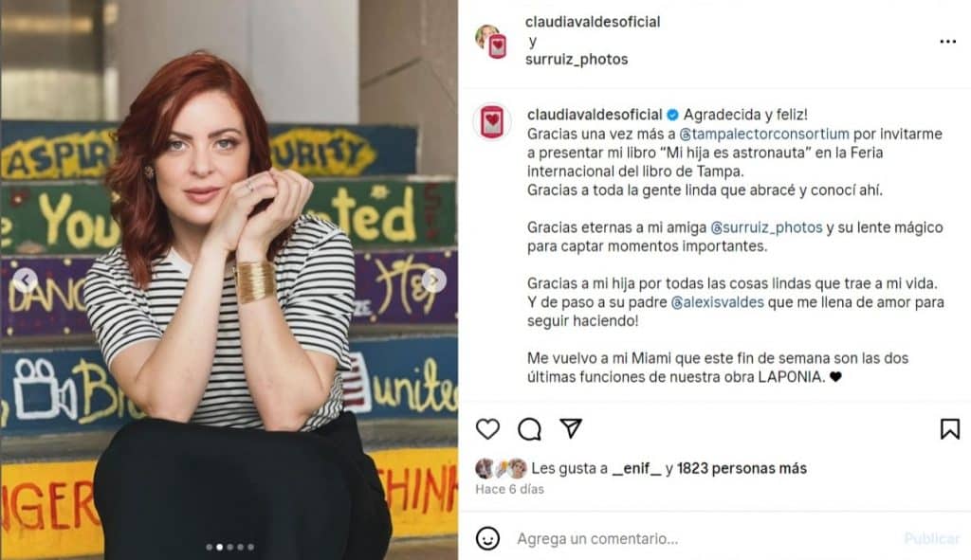
Task: Open comments via the speech bubble icon
Action: 529,429
